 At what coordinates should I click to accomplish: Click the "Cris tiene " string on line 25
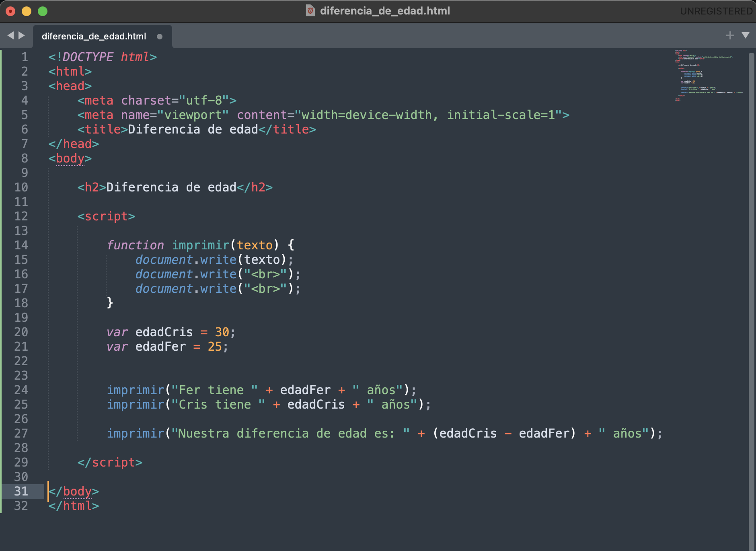tap(218, 404)
